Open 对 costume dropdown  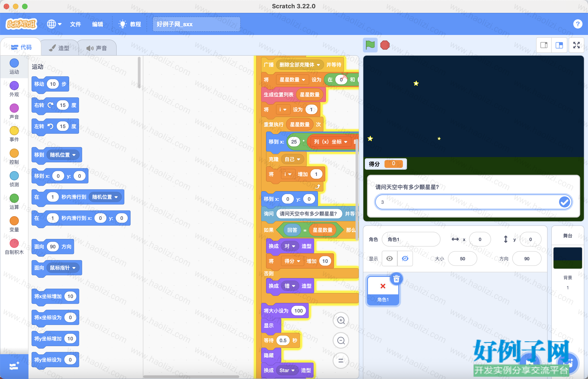(x=290, y=246)
